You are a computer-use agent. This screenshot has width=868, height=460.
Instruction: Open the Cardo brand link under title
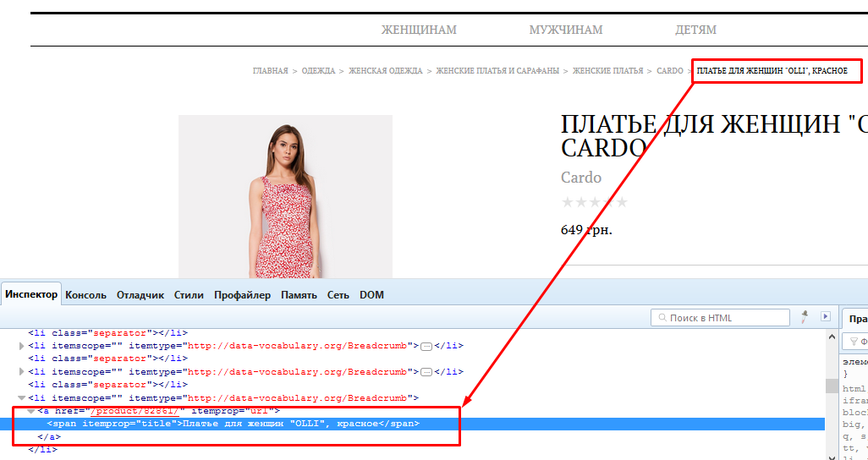coord(581,177)
